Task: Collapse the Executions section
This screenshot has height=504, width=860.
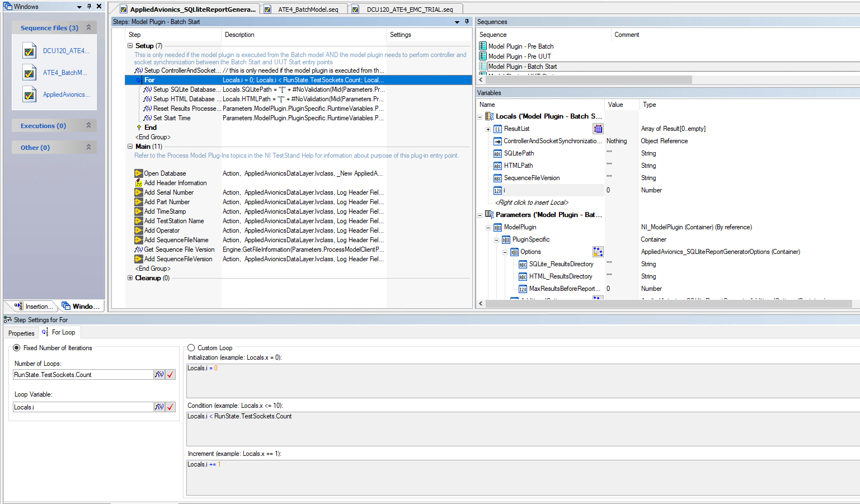Action: (88, 125)
